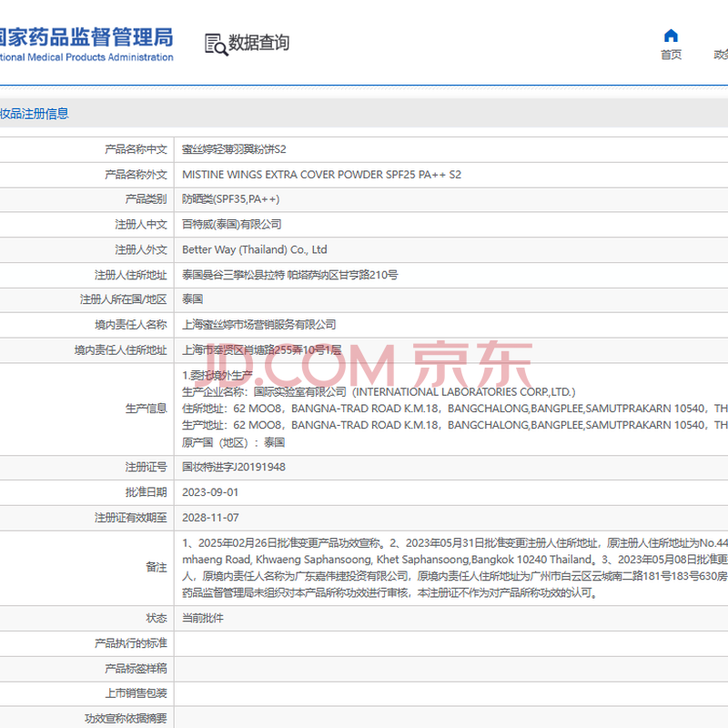Image resolution: width=728 pixels, height=728 pixels.
Task: Open the 首页 navigation text link
Action: click(x=671, y=55)
